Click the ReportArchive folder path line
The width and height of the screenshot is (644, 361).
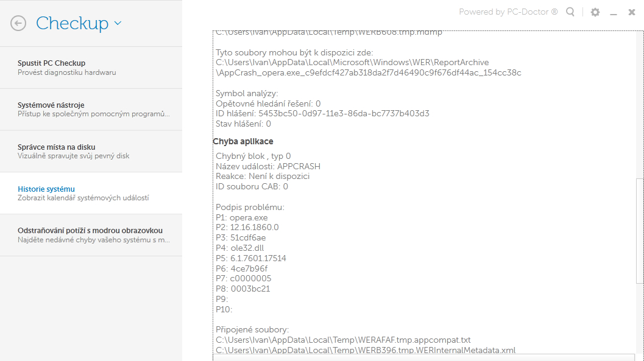coord(352,62)
